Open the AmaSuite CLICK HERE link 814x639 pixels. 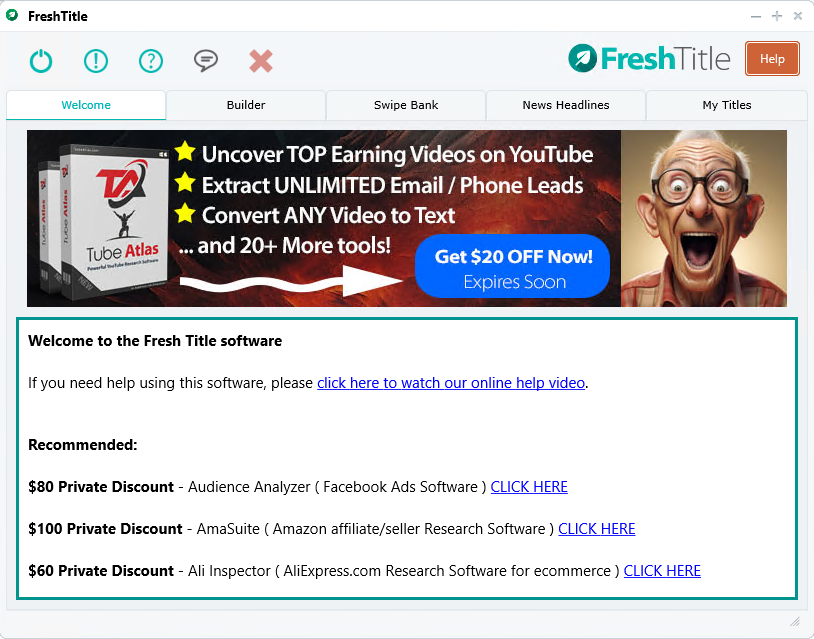tap(596, 529)
